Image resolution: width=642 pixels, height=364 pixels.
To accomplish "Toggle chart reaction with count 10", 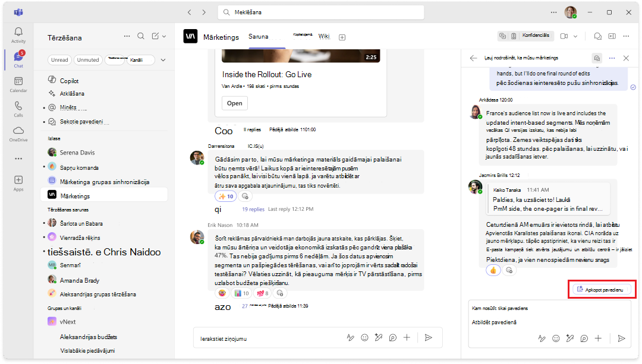I will tap(241, 293).
